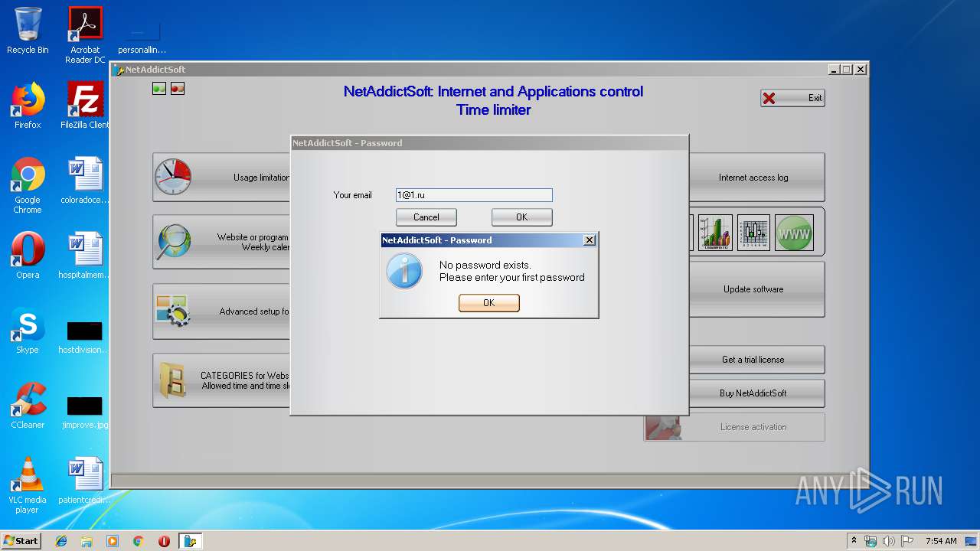
Task: Open Internet Explorer from taskbar
Action: 61,541
